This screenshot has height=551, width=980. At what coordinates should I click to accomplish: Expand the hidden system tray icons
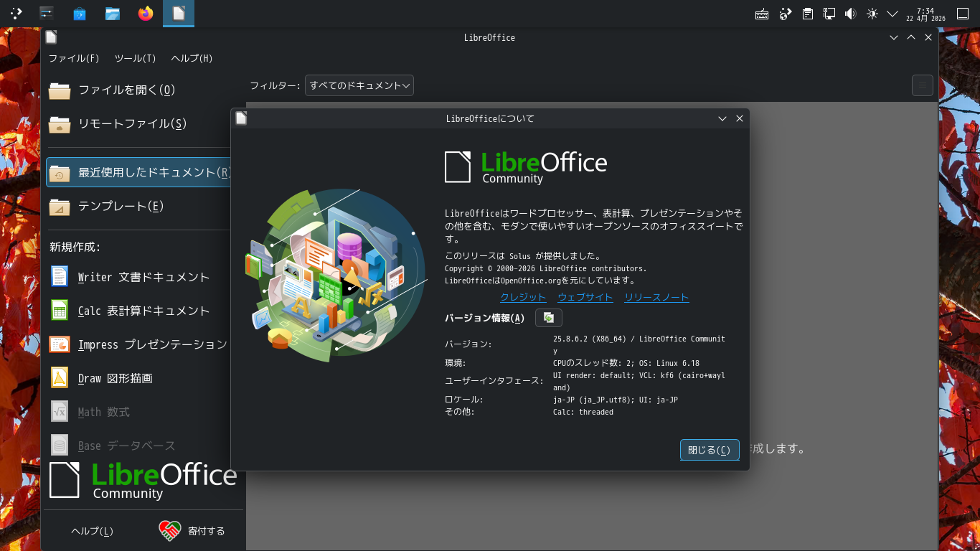tap(892, 13)
